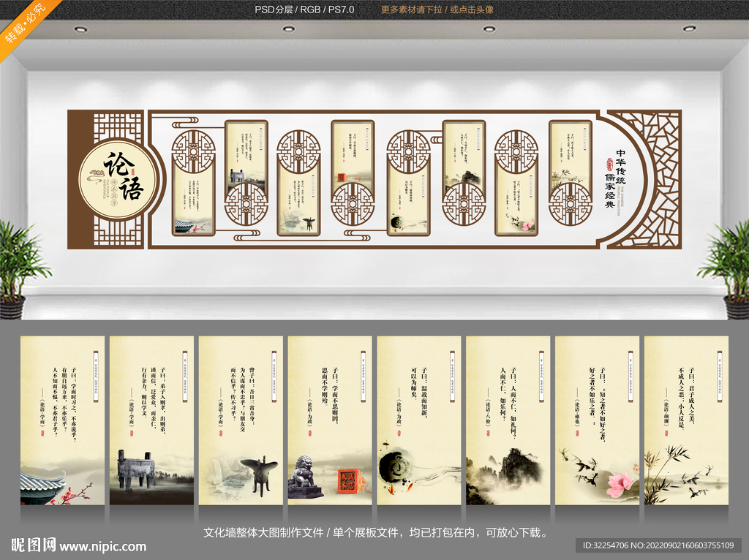This screenshot has height=560, width=749.
Task: Select the poster with roof and plum blossoms
Action: pyautogui.click(x=62, y=420)
